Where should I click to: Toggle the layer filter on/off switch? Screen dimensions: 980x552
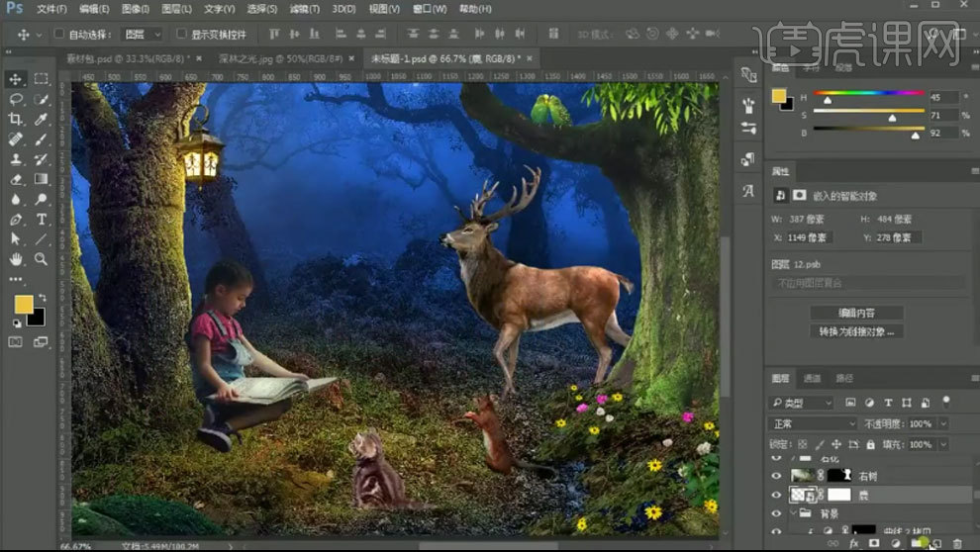[946, 401]
